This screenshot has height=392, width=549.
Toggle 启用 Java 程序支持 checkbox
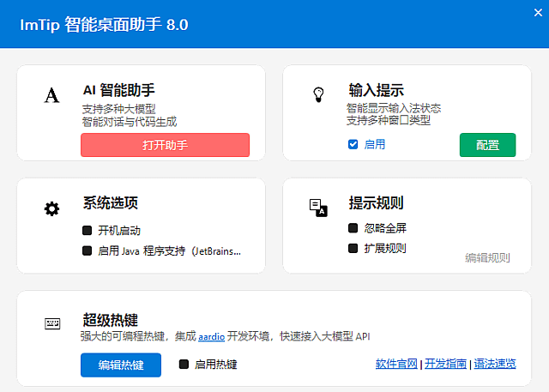(87, 250)
